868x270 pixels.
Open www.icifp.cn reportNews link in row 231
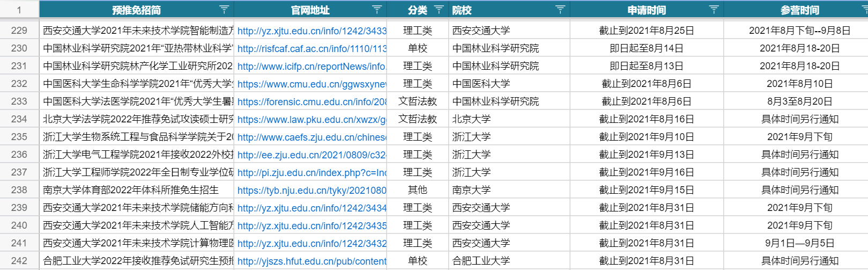pos(312,67)
